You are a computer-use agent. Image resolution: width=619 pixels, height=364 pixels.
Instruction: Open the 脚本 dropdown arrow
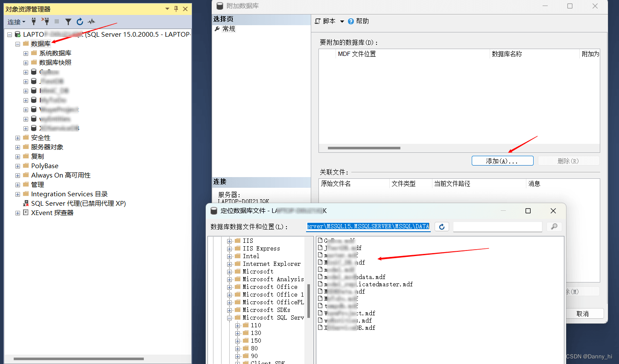pyautogui.click(x=342, y=21)
